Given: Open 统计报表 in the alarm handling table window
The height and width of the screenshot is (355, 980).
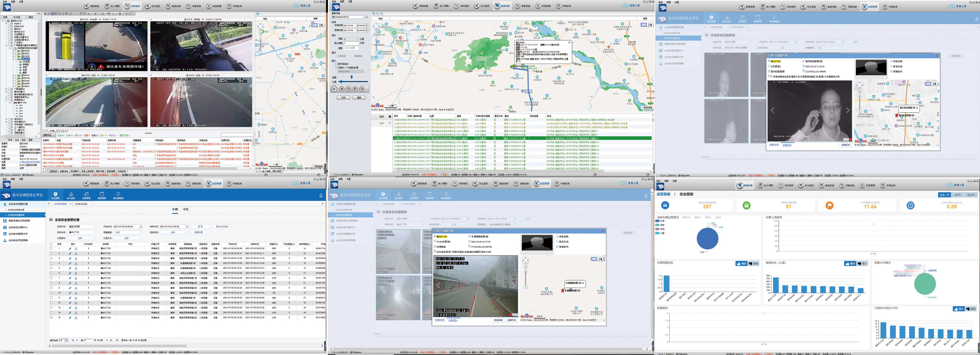Looking at the screenshot, I should (x=71, y=196).
